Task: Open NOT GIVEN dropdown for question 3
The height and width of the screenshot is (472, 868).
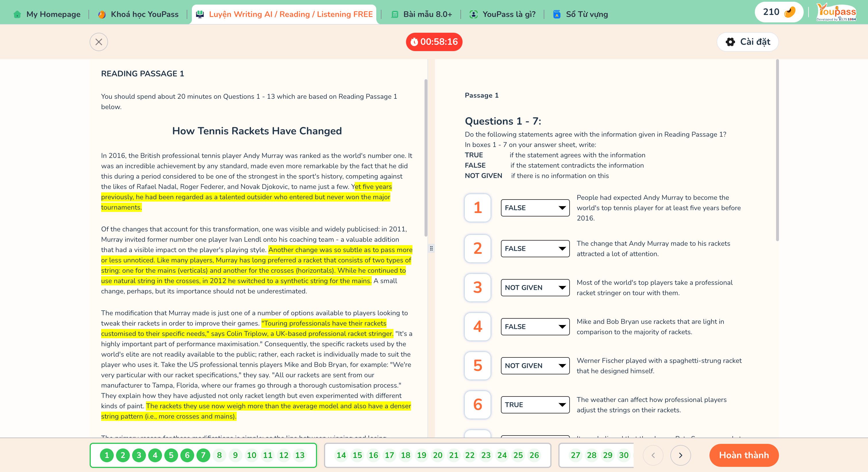Action: [535, 288]
